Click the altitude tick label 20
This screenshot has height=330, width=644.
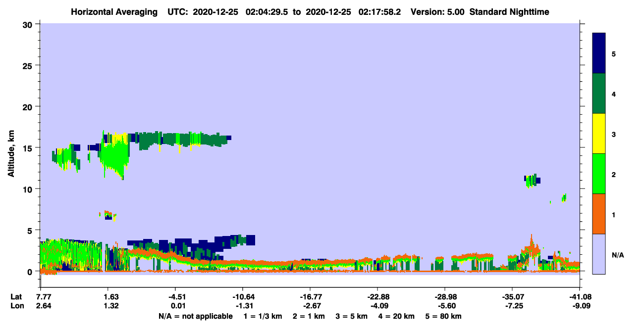point(29,106)
